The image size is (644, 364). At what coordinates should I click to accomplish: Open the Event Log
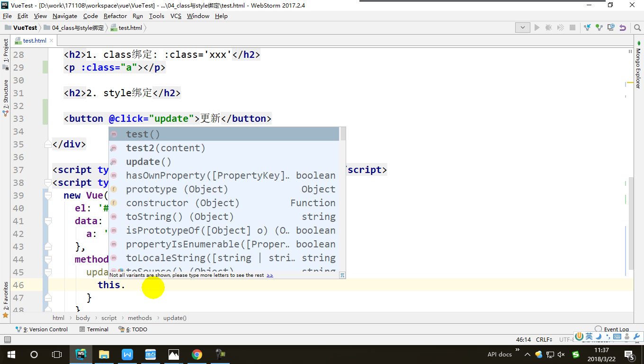pos(612,329)
